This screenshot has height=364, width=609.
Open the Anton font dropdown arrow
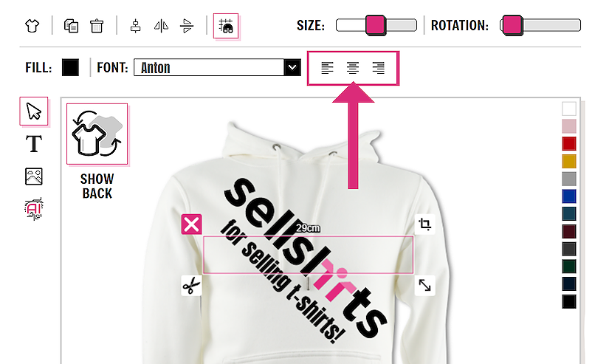click(292, 68)
